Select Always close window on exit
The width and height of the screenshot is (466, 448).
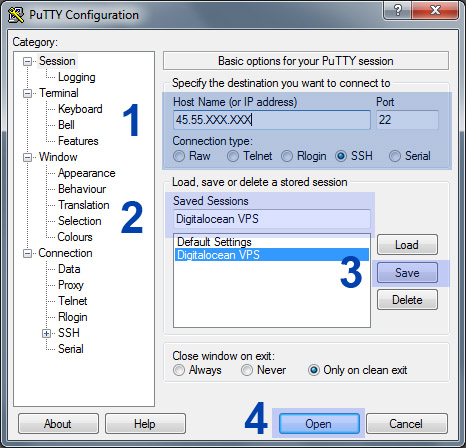click(179, 370)
